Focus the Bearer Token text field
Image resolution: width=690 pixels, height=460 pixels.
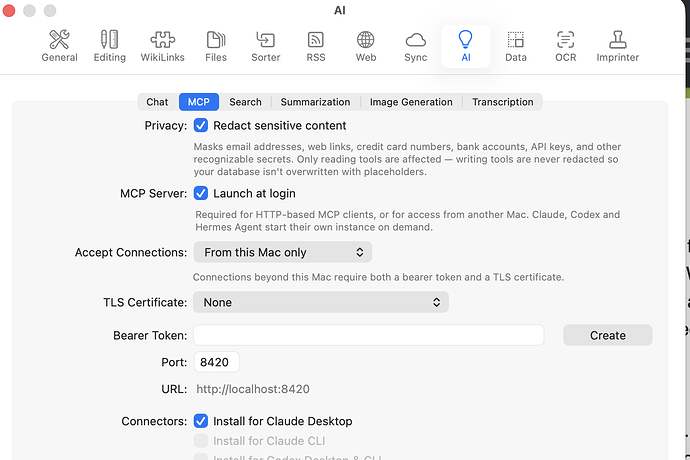369,335
